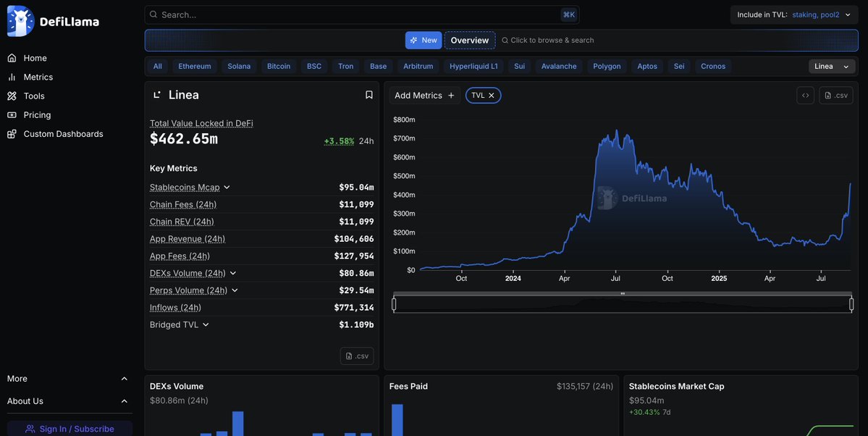This screenshot has width=868, height=436.
Task: Open the Tools sidebar item
Action: pos(26,96)
